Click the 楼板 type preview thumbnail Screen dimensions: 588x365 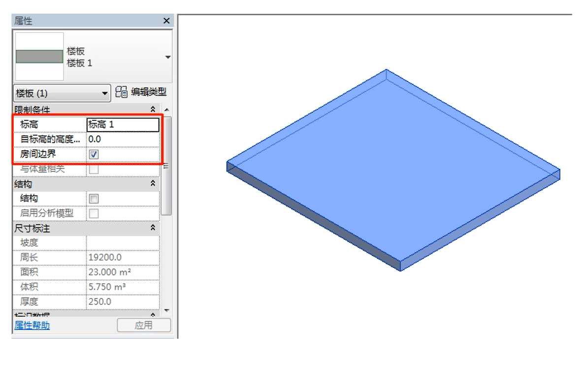(39, 57)
